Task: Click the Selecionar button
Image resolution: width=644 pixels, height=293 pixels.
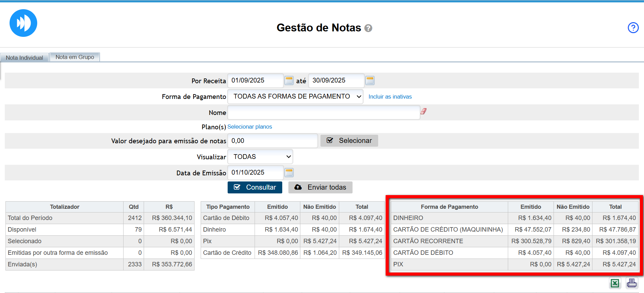Action: 349,141
